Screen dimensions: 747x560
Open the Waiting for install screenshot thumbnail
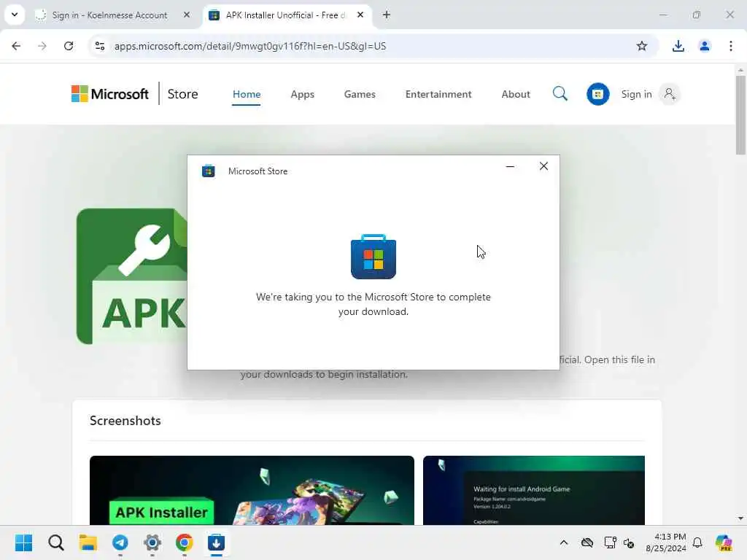[x=533, y=491]
